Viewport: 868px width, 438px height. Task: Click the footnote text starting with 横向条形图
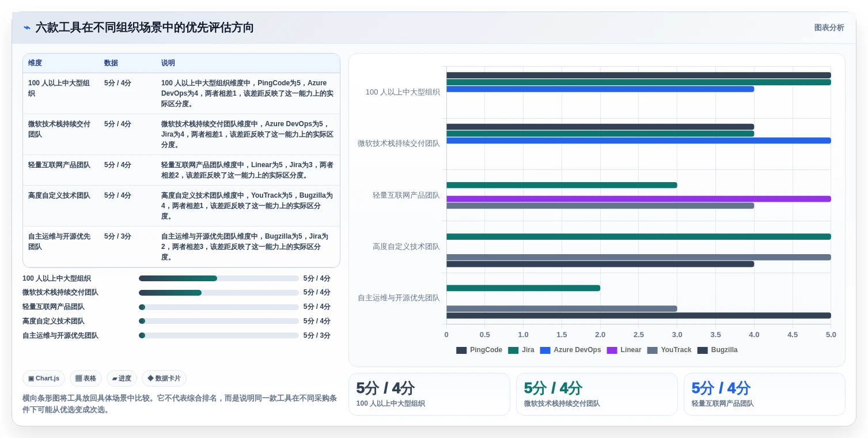pyautogui.click(x=180, y=404)
